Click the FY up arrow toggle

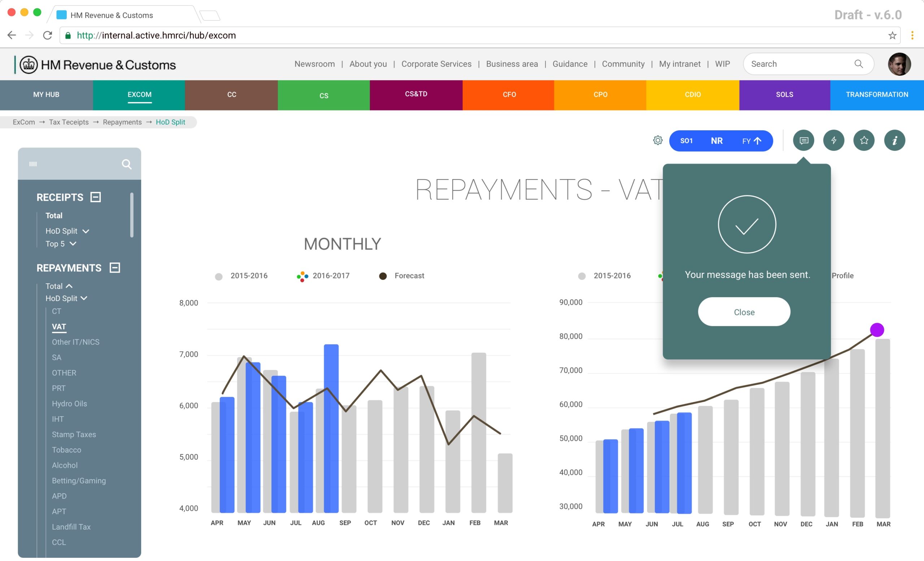pyautogui.click(x=751, y=141)
